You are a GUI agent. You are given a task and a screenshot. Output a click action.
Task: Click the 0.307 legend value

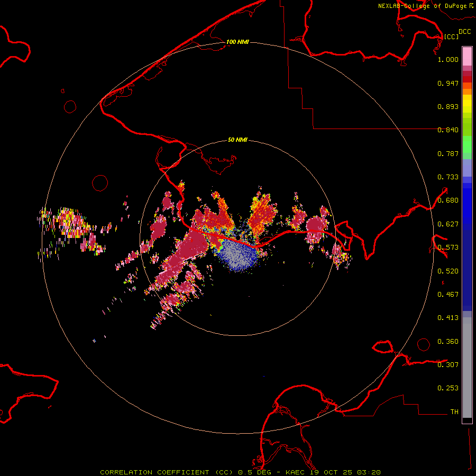coord(448,365)
